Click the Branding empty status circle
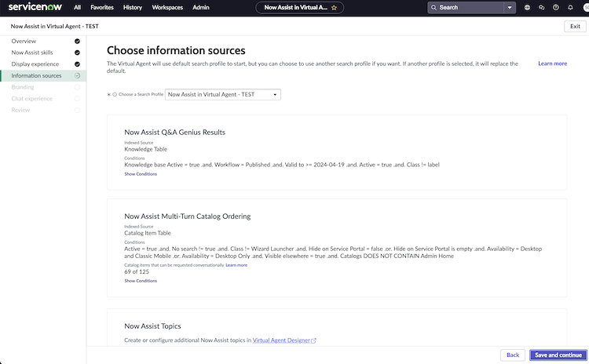This screenshot has width=589, height=364. (77, 87)
